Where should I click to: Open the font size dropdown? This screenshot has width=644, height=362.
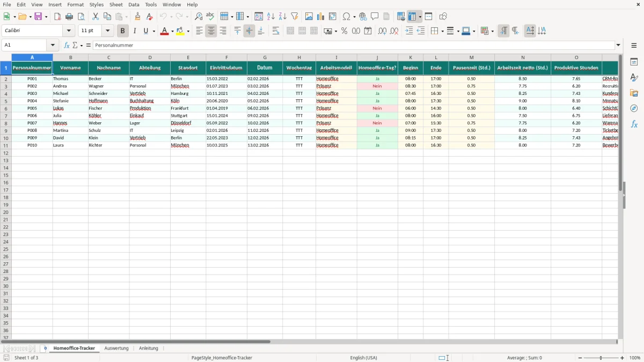click(x=107, y=31)
